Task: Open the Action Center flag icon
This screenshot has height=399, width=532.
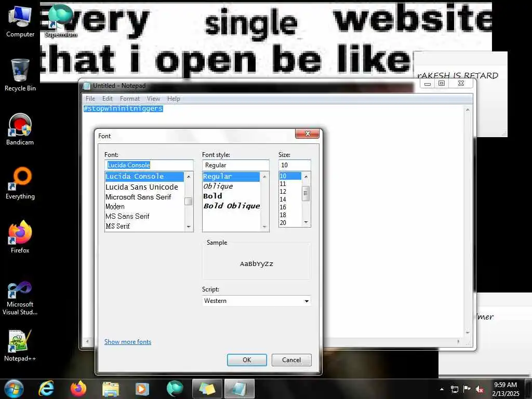Action: pos(467,389)
